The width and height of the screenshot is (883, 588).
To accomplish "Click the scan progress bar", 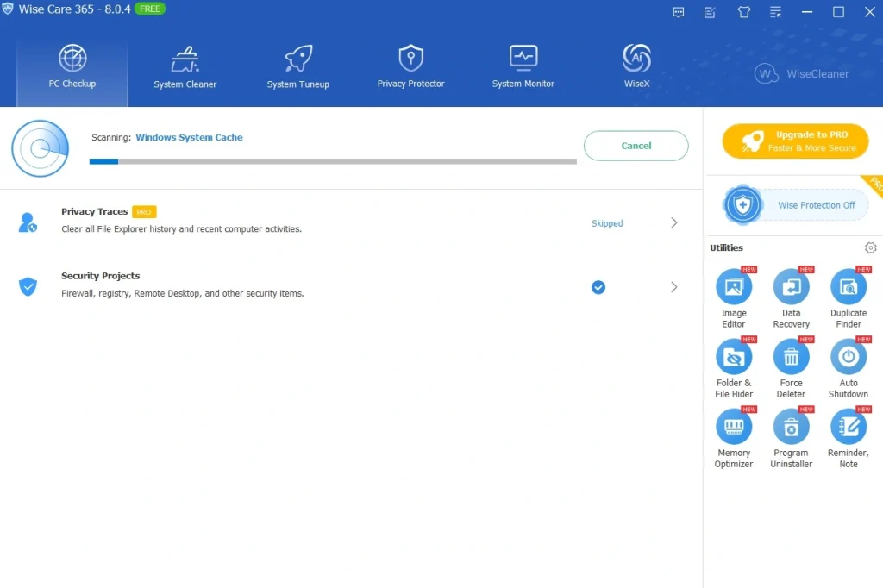I will click(333, 161).
